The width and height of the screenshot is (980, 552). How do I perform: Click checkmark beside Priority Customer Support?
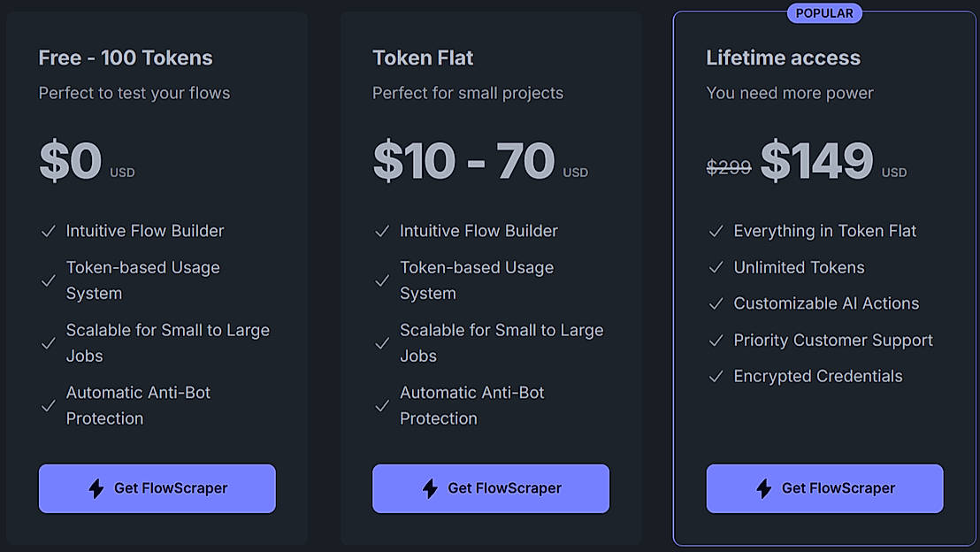716,341
